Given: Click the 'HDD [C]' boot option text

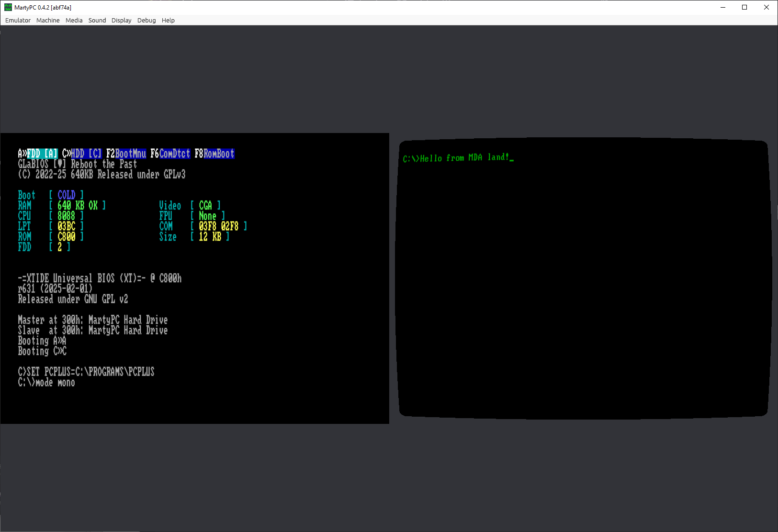Looking at the screenshot, I should tap(86, 154).
